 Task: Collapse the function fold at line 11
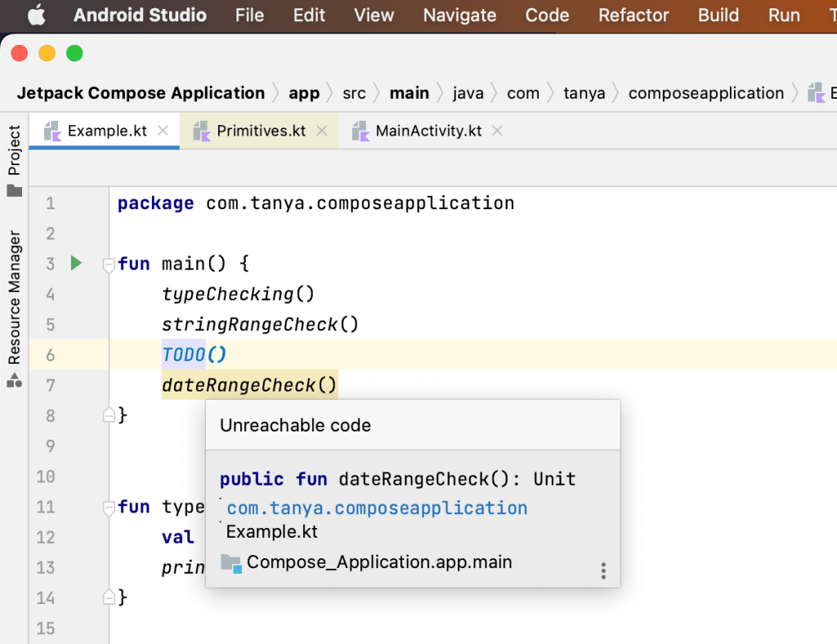pos(108,508)
